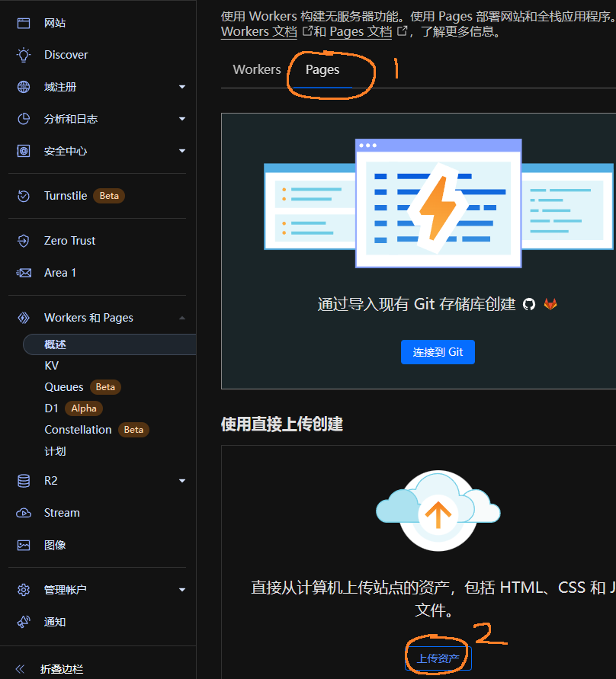Expand the 管理帐户 menu
This screenshot has height=679, width=616.
click(65, 589)
